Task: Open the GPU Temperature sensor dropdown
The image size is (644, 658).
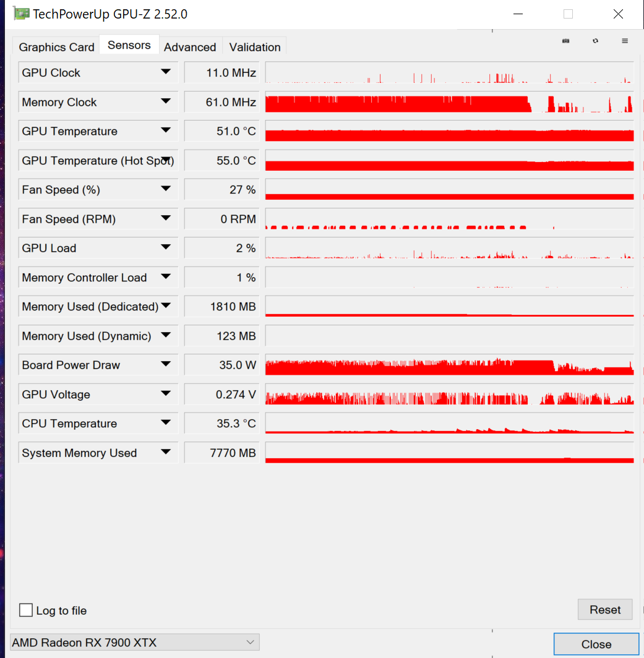Action: point(166,130)
